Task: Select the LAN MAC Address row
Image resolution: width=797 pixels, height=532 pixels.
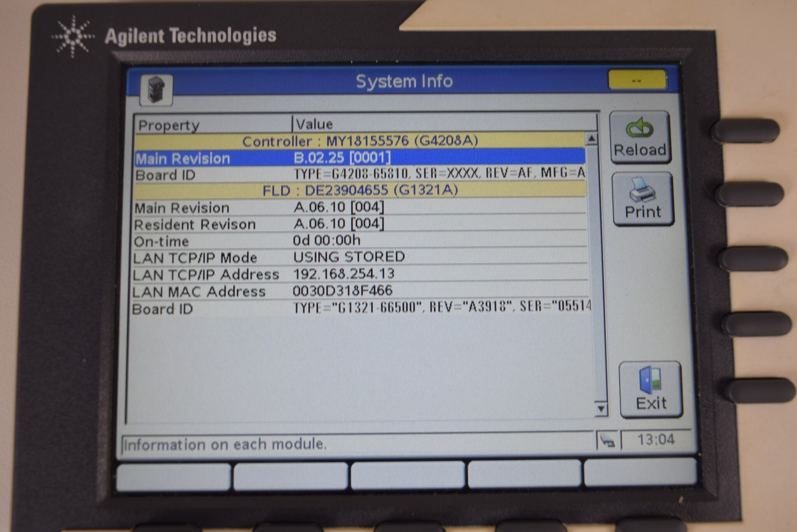Action: coord(360,291)
